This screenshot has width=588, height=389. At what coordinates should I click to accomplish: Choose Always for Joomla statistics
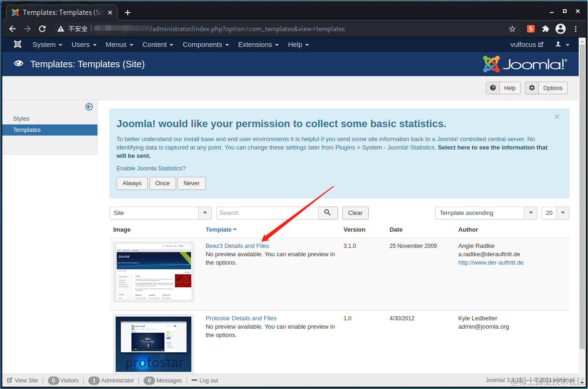132,183
